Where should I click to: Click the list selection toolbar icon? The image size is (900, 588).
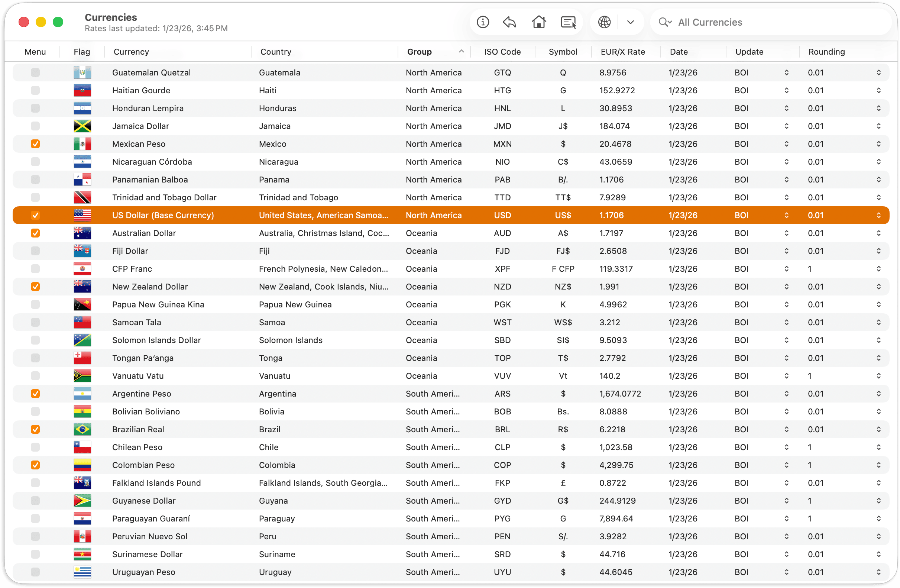click(568, 22)
